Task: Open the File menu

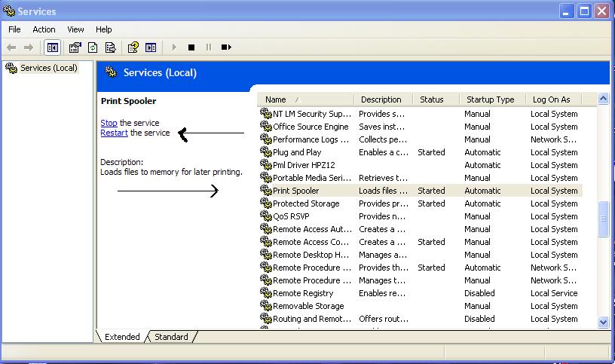Action: coord(14,29)
